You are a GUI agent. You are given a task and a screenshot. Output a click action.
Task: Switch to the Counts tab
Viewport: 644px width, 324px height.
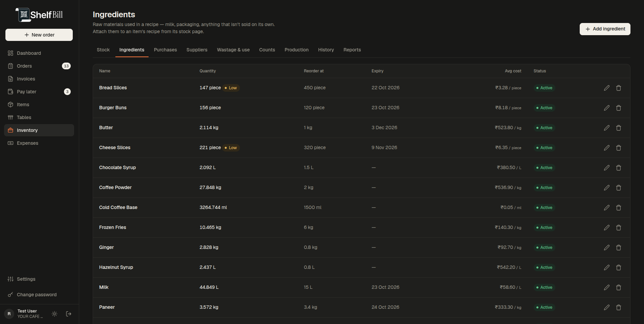point(267,50)
